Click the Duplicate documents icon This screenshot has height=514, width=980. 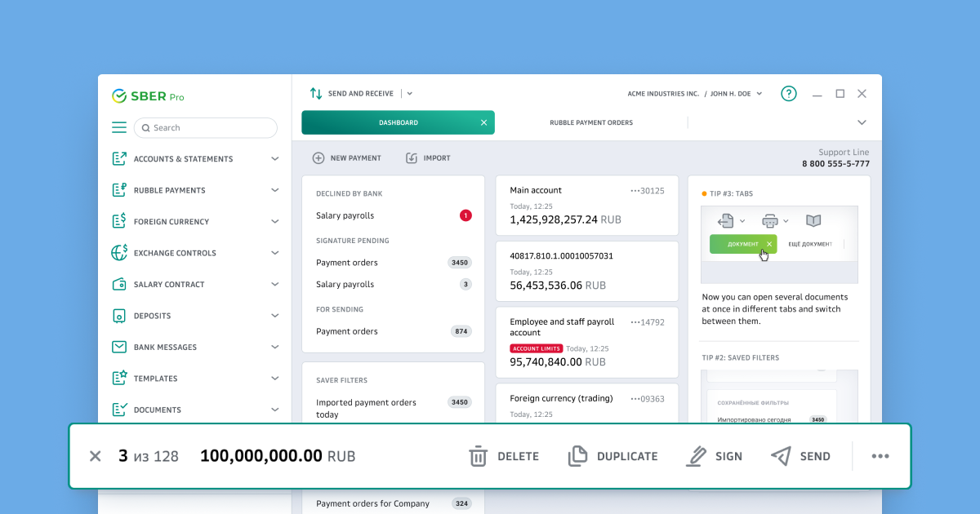point(577,456)
